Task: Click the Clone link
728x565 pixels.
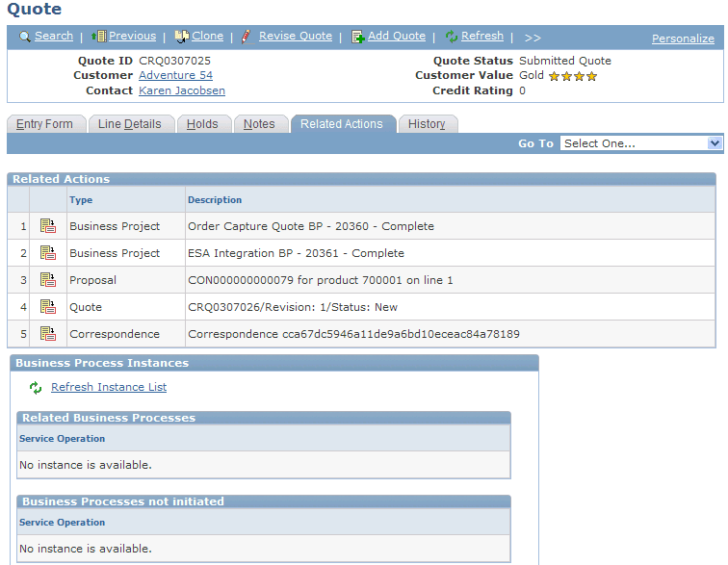Action: tap(208, 36)
